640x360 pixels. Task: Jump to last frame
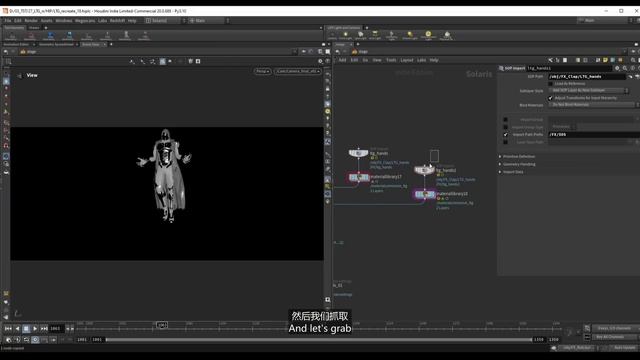tap(44, 328)
